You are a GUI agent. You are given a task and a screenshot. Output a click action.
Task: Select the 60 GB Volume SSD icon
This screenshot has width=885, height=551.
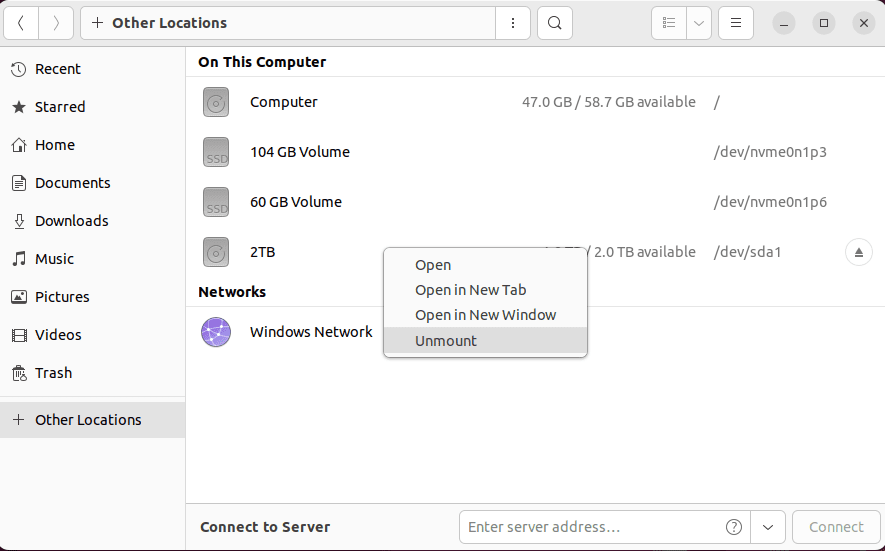click(x=216, y=202)
